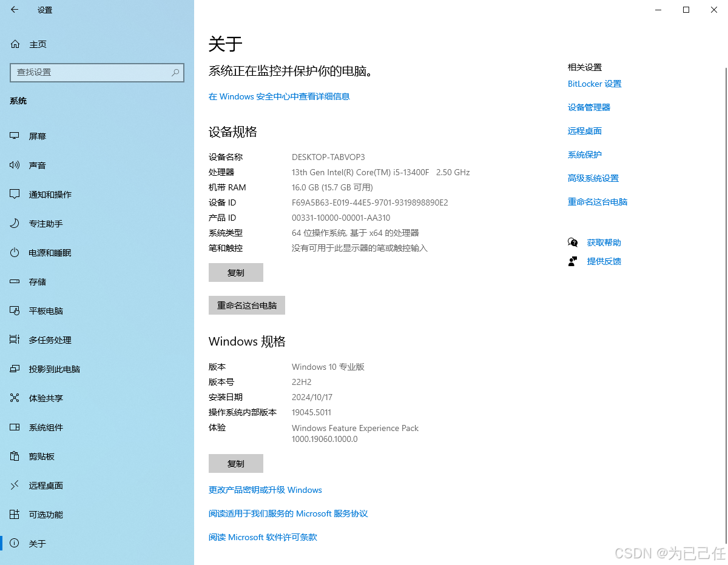
Task: Copy Windows specifications with 复制 button
Action: [x=236, y=464]
